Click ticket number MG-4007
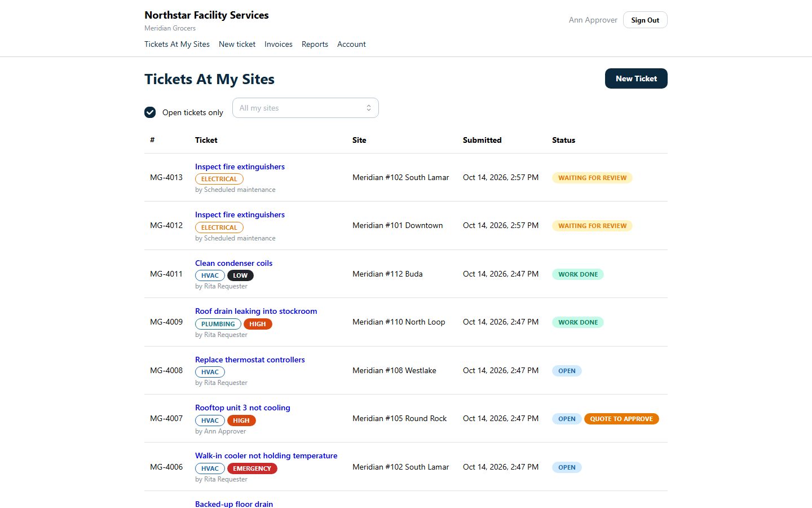 [166, 418]
